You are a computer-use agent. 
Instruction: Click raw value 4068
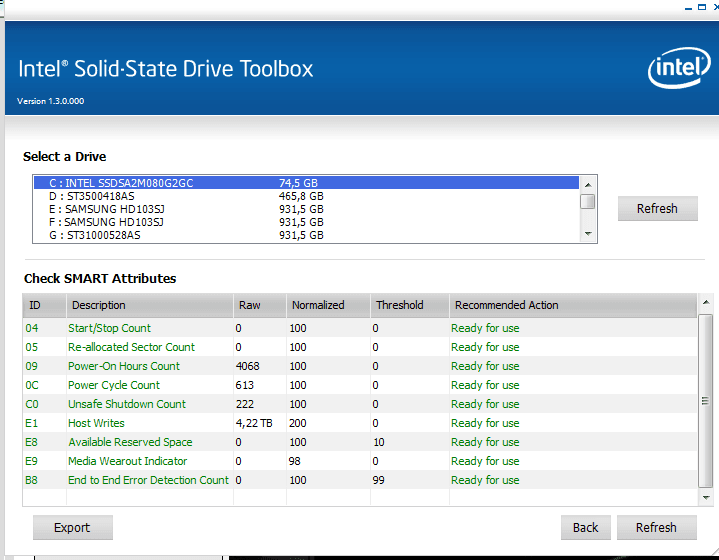pyautogui.click(x=248, y=366)
